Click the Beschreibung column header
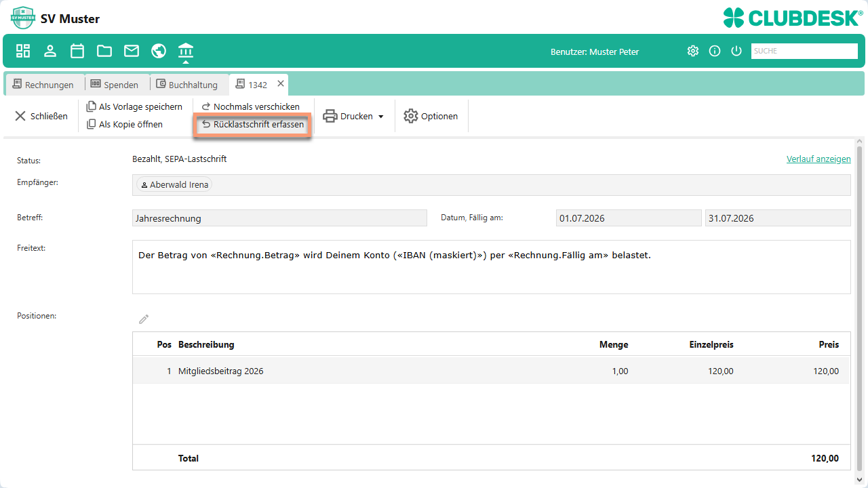The image size is (868, 488). click(206, 344)
